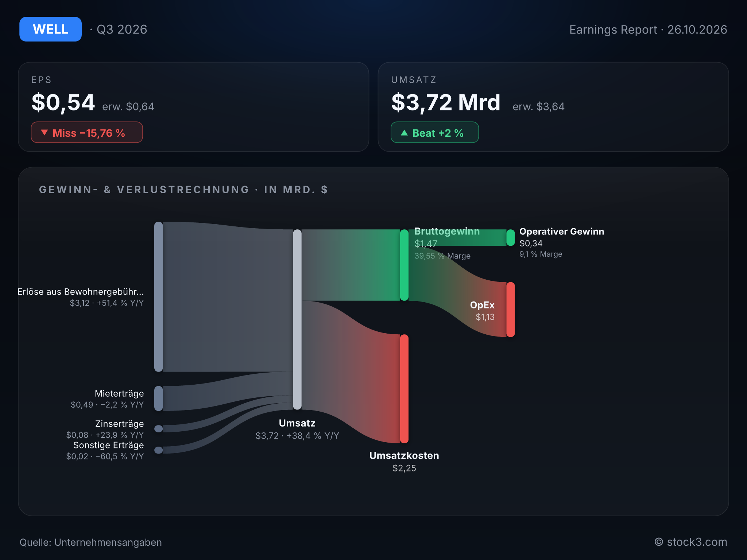Click the 9,1 % Marge text

point(541,254)
